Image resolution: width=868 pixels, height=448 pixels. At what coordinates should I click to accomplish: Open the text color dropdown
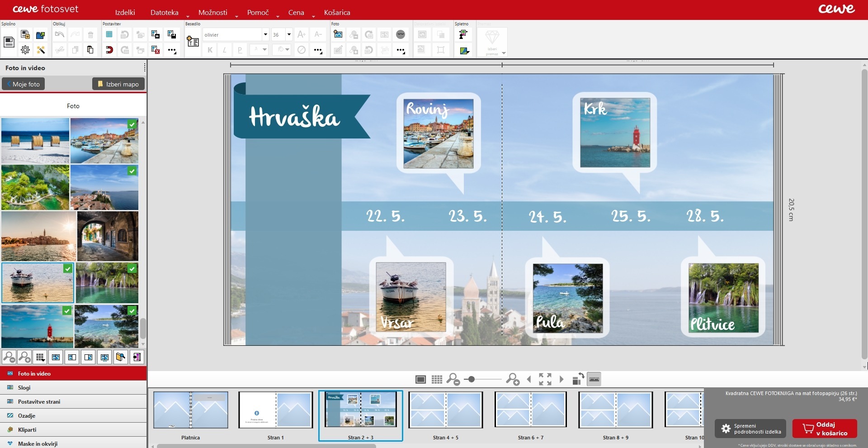pyautogui.click(x=259, y=50)
